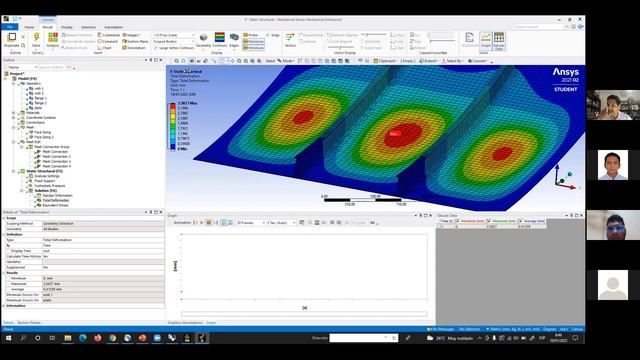
Task: Toggle the Average column checkbox in Tabular Data
Action: 520,221
